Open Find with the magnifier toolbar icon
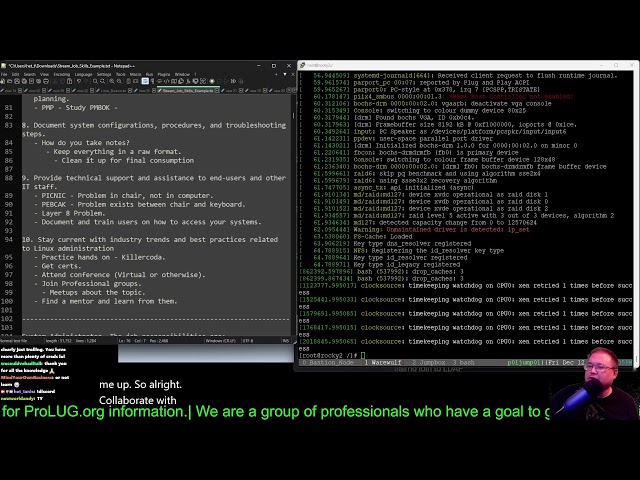 tap(96, 81)
